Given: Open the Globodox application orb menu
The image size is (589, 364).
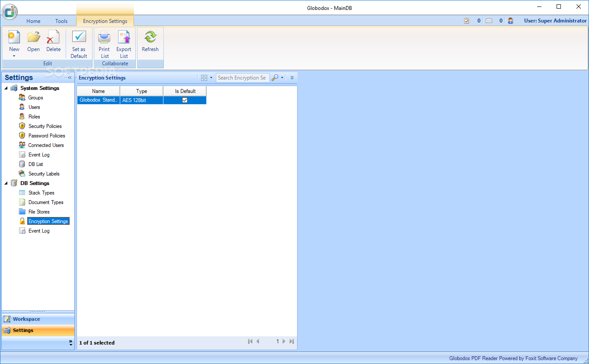Looking at the screenshot, I should 10,12.
